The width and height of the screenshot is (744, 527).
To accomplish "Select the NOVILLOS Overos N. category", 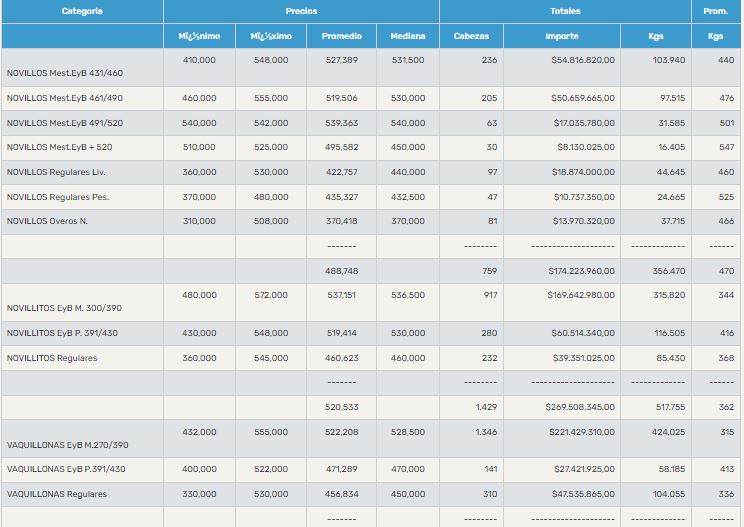I will (x=47, y=221).
